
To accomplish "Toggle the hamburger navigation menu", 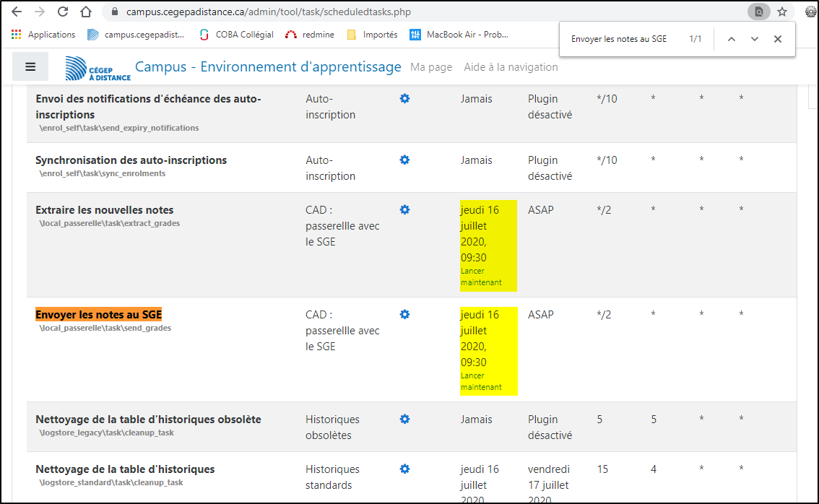I will click(30, 66).
